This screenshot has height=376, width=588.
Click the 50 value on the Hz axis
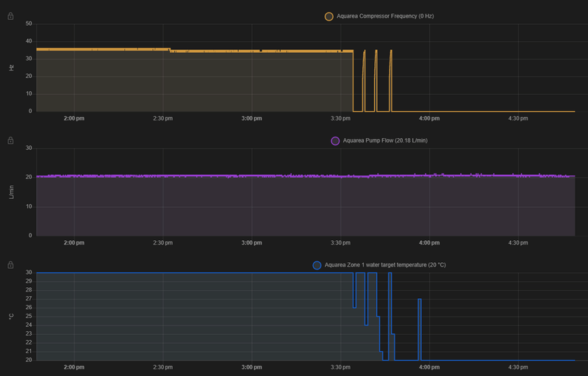[x=29, y=23]
